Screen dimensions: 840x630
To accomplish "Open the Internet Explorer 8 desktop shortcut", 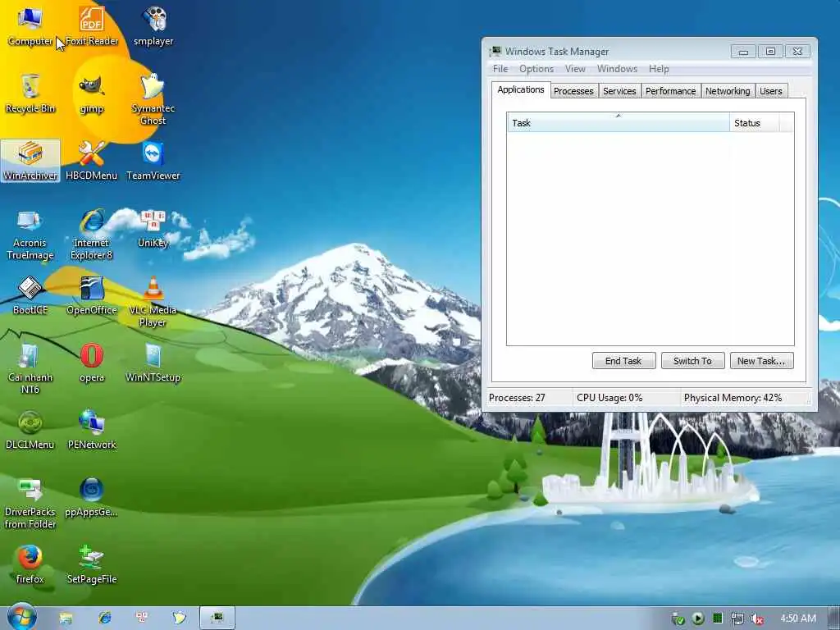I will click(92, 235).
